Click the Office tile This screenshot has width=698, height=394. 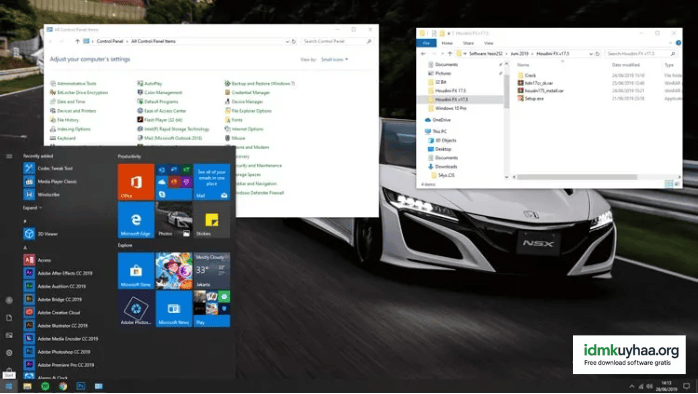tap(136, 182)
